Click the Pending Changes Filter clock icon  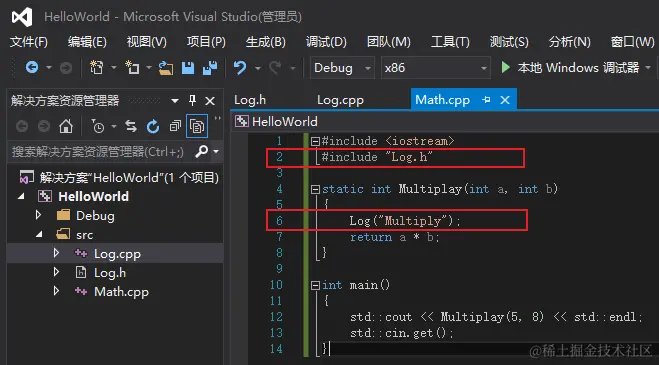click(98, 126)
